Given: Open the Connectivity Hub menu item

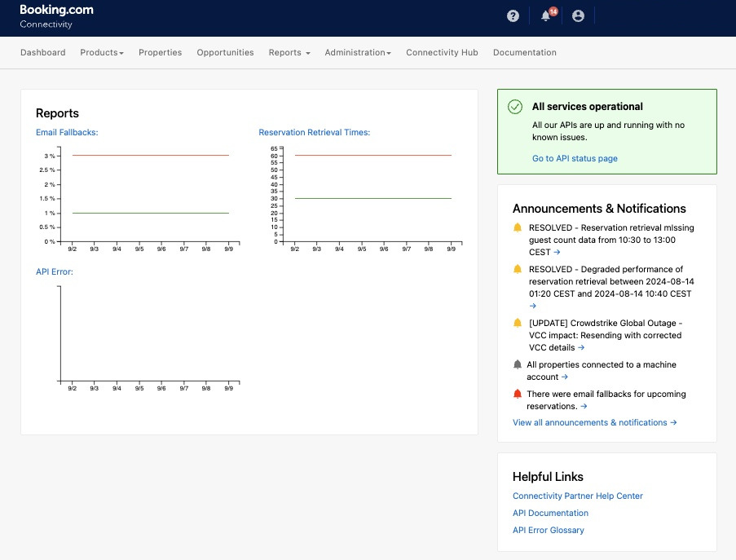Looking at the screenshot, I should coord(442,53).
